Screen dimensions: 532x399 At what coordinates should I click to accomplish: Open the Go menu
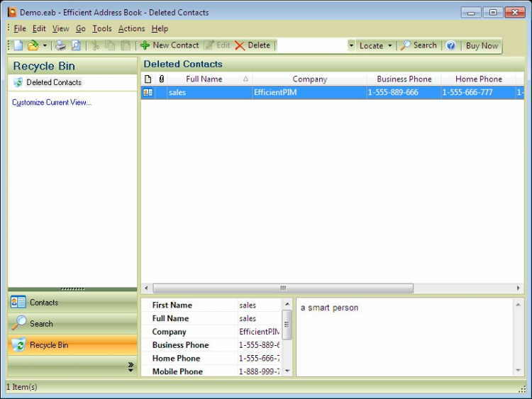pyautogui.click(x=80, y=29)
